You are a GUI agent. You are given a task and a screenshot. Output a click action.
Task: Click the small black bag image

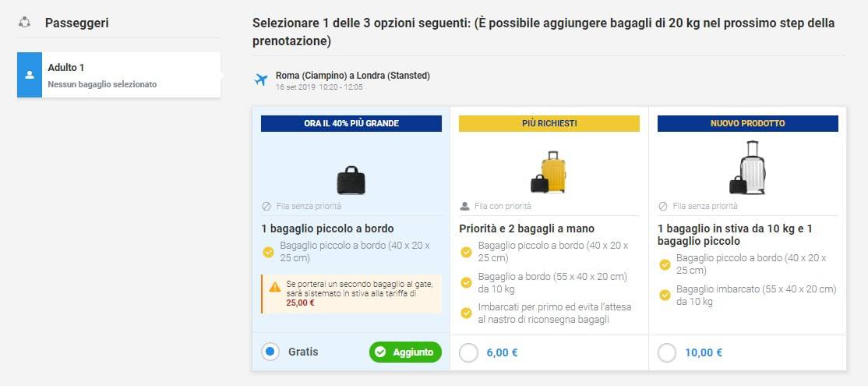point(351,180)
